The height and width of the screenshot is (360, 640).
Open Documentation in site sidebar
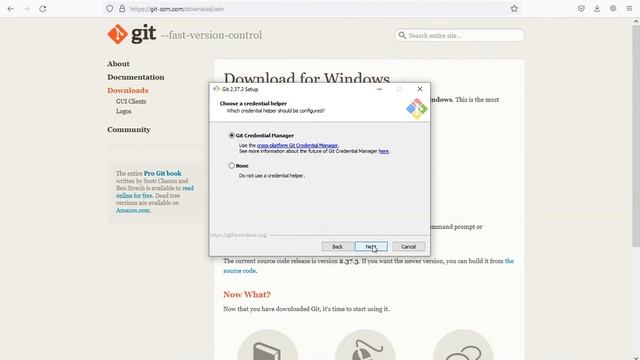pyautogui.click(x=136, y=77)
